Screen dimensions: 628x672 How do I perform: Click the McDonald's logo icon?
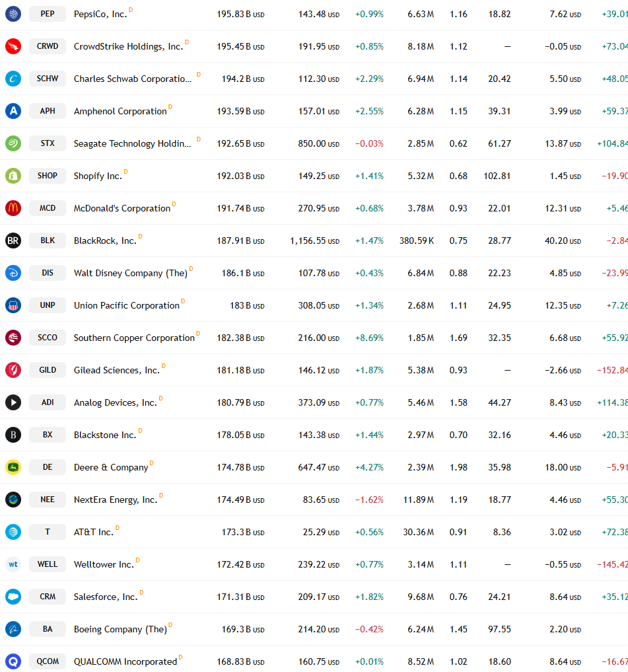[13, 208]
